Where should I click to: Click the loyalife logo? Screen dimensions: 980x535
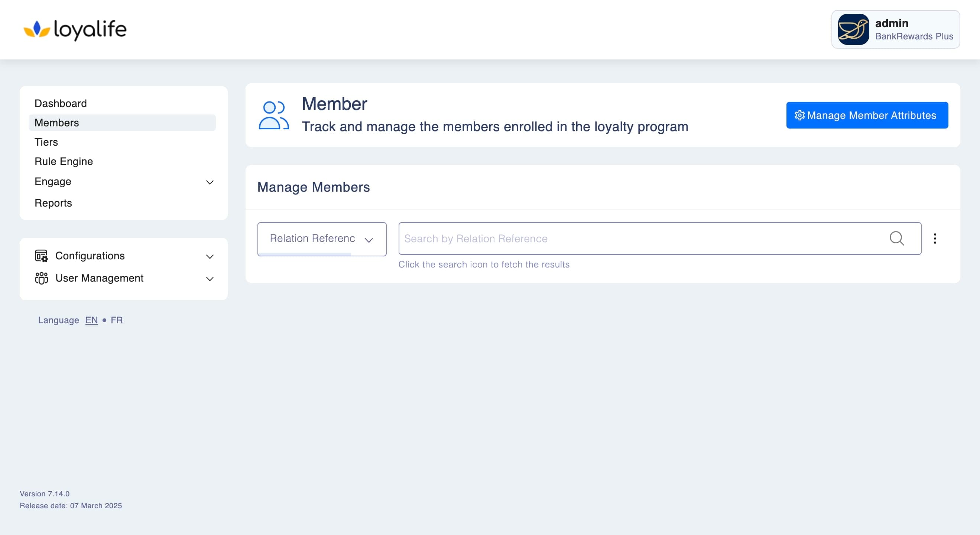[x=75, y=30]
